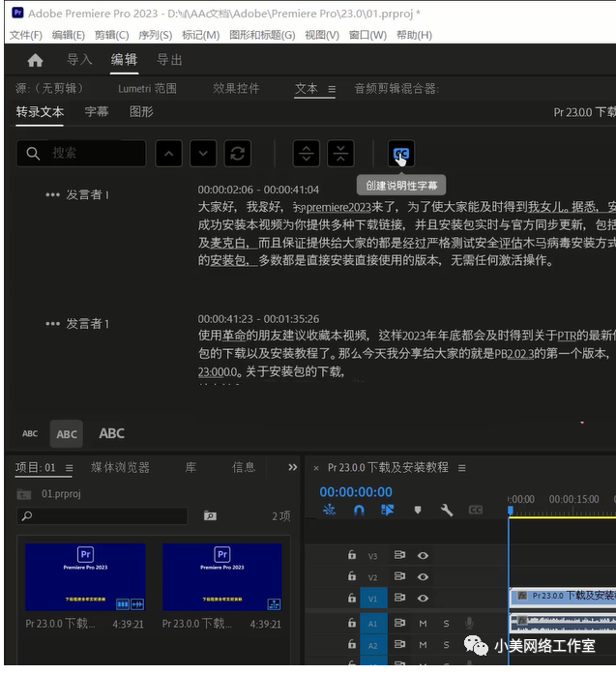This screenshot has height=674, width=616.
Task: Open options for second speaker segment
Action: click(x=52, y=324)
